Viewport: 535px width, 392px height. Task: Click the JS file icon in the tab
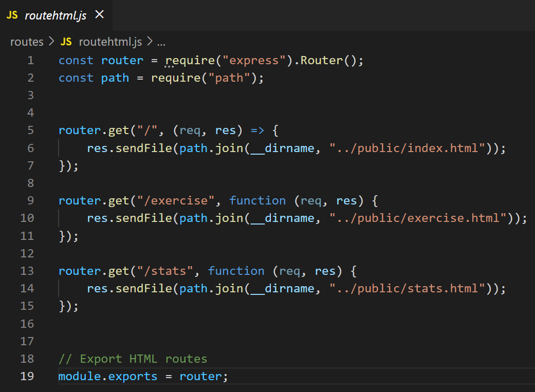click(x=12, y=15)
